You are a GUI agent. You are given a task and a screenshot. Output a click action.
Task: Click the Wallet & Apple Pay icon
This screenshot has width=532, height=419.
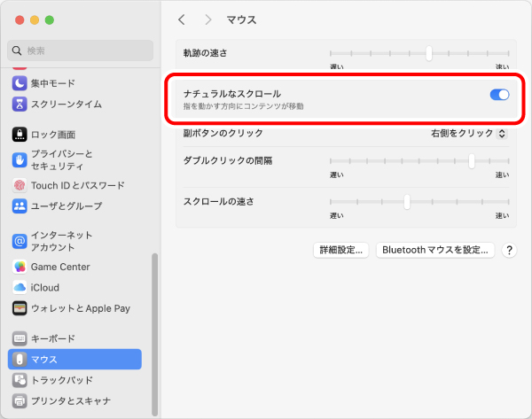20,308
